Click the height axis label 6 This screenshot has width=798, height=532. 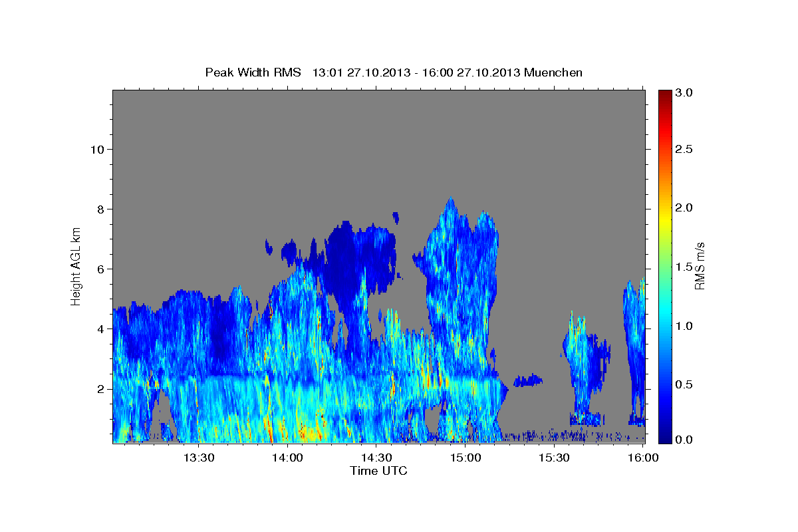100,269
